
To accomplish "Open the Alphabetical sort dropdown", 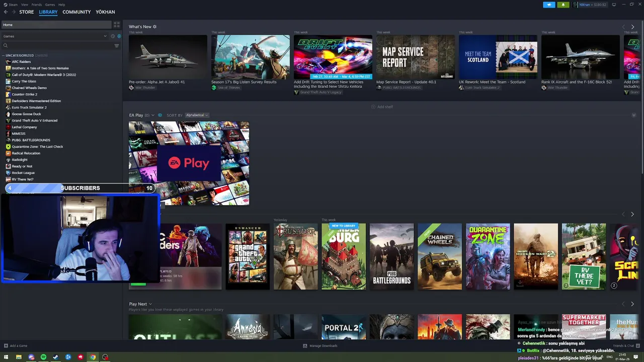I will (197, 115).
